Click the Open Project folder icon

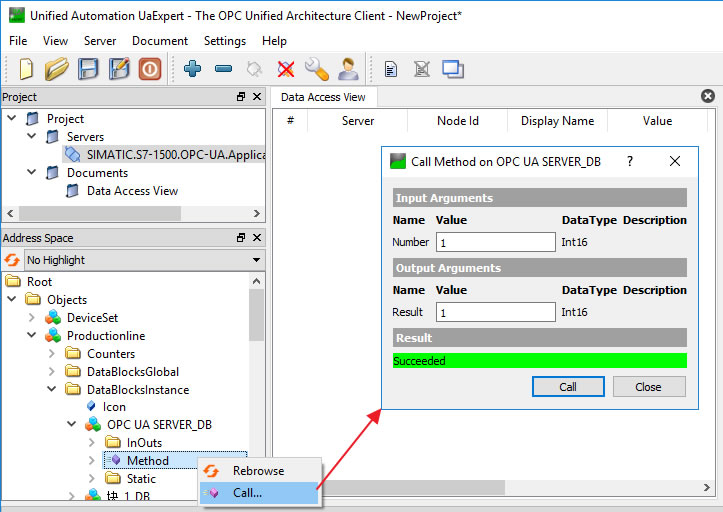(57, 69)
